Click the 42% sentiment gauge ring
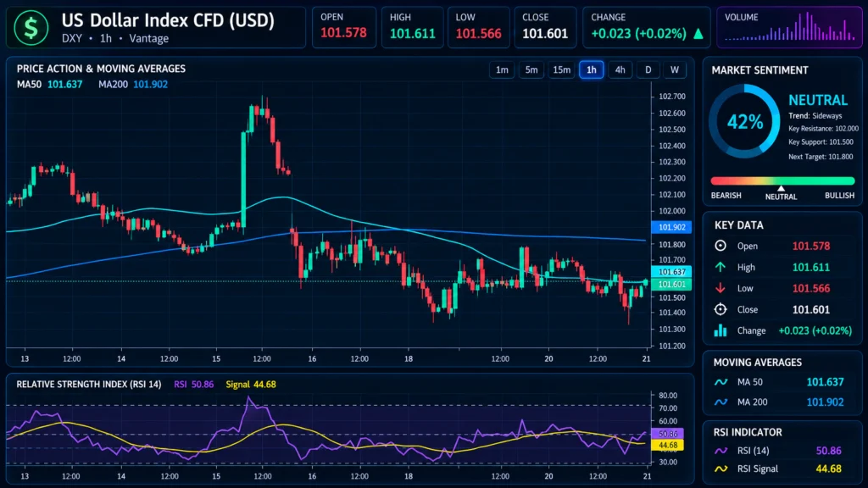The height and width of the screenshot is (488, 868). coord(744,121)
